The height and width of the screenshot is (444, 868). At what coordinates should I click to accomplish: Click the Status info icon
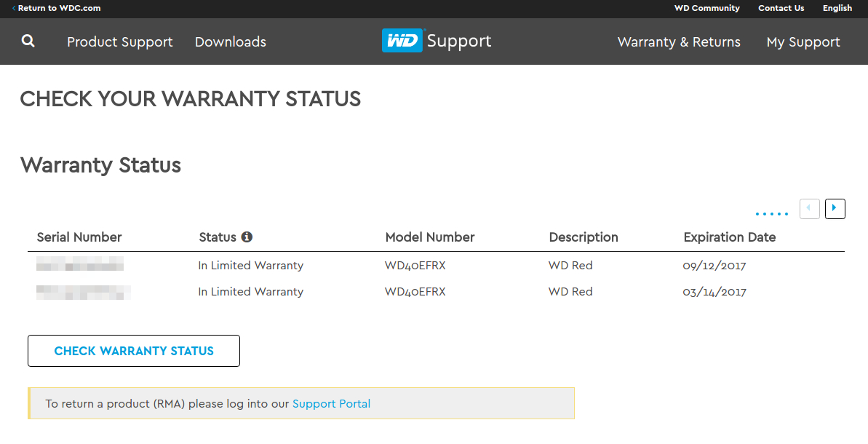tap(247, 237)
